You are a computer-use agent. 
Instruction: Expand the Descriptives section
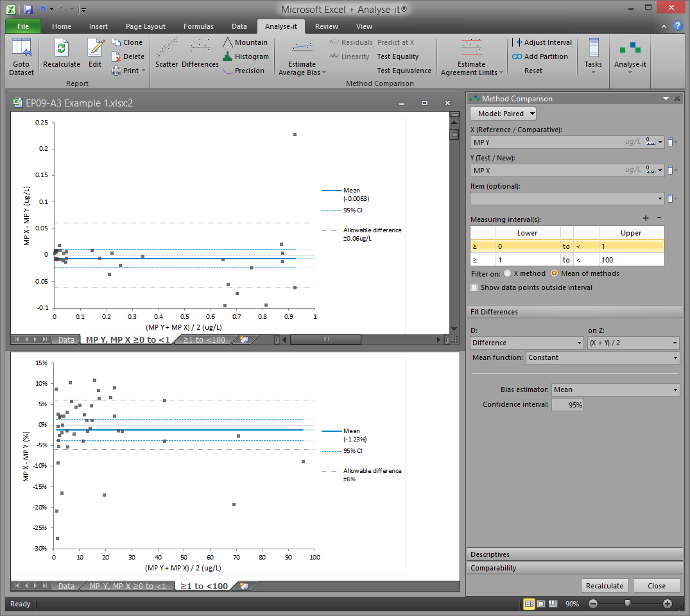(576, 554)
